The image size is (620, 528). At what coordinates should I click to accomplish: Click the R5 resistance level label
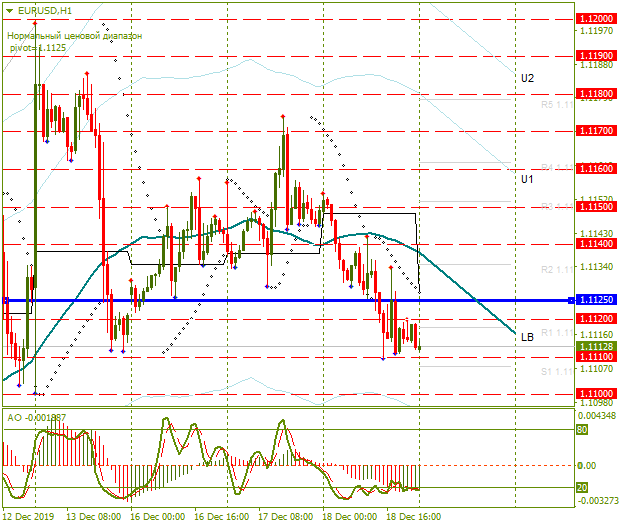tap(557, 105)
